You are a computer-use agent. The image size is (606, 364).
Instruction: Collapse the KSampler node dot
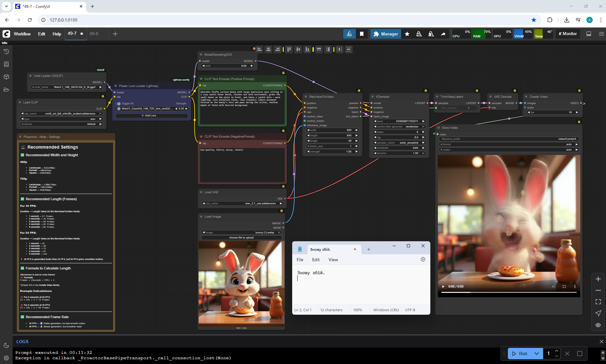coord(373,97)
